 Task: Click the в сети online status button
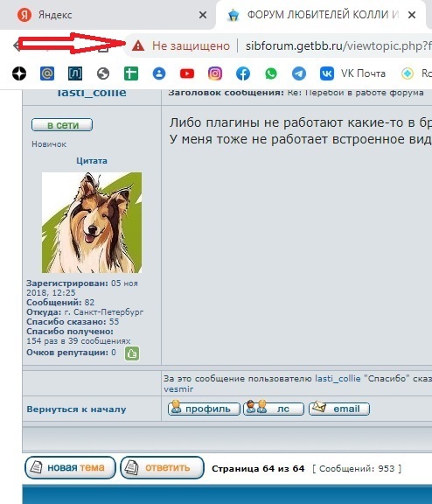pos(62,125)
